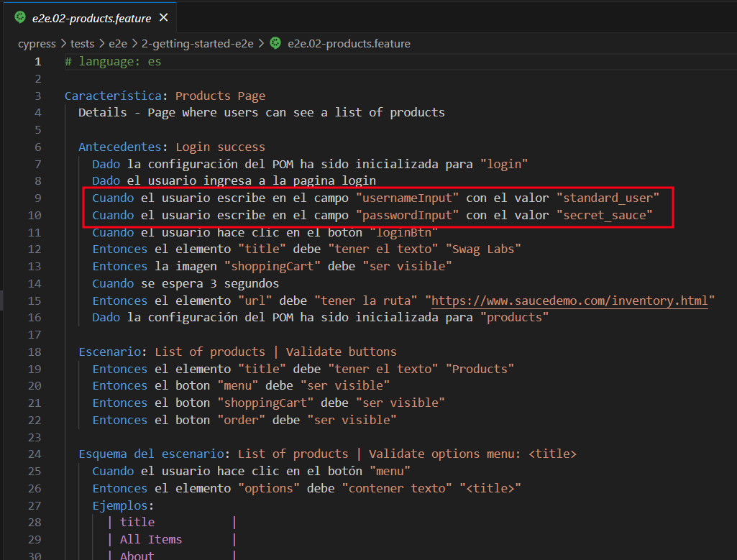737x560 pixels.
Task: Click the "Details - Page where users" description line
Action: (261, 113)
